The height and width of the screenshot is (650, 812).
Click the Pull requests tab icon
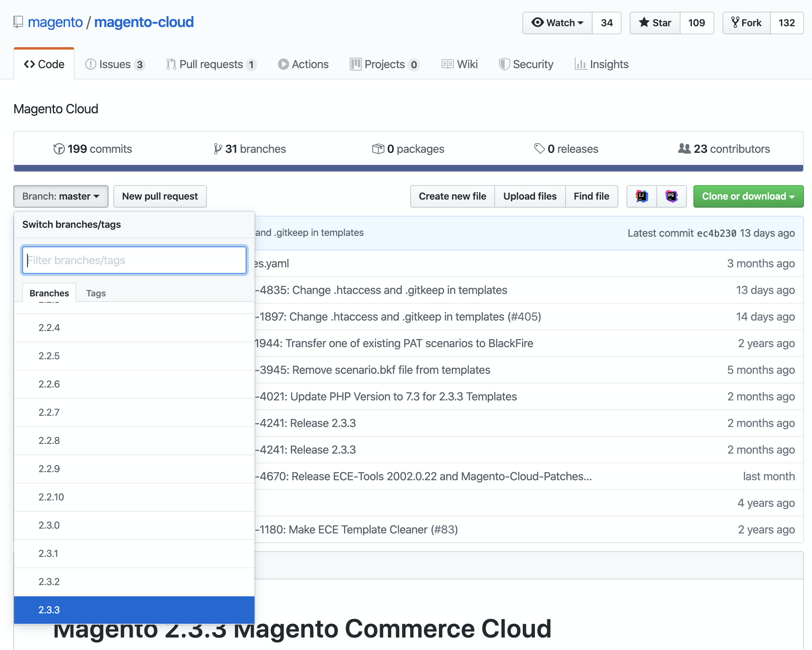click(x=172, y=64)
